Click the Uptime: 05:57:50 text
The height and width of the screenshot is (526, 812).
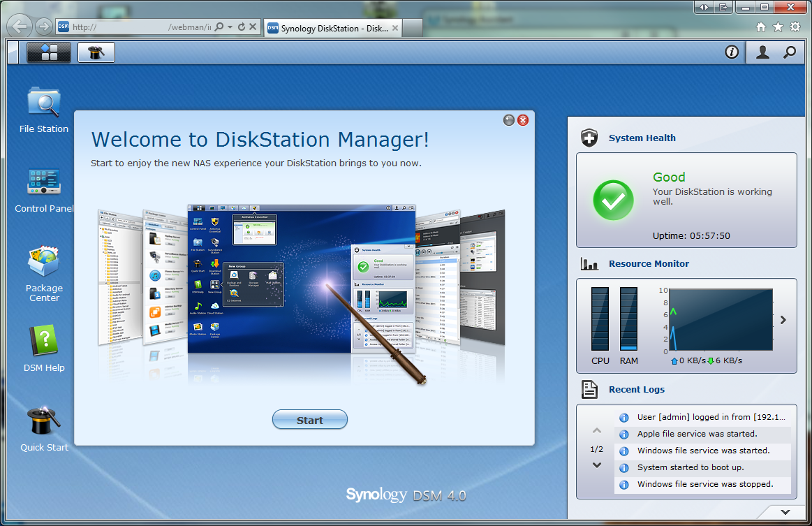(x=691, y=236)
